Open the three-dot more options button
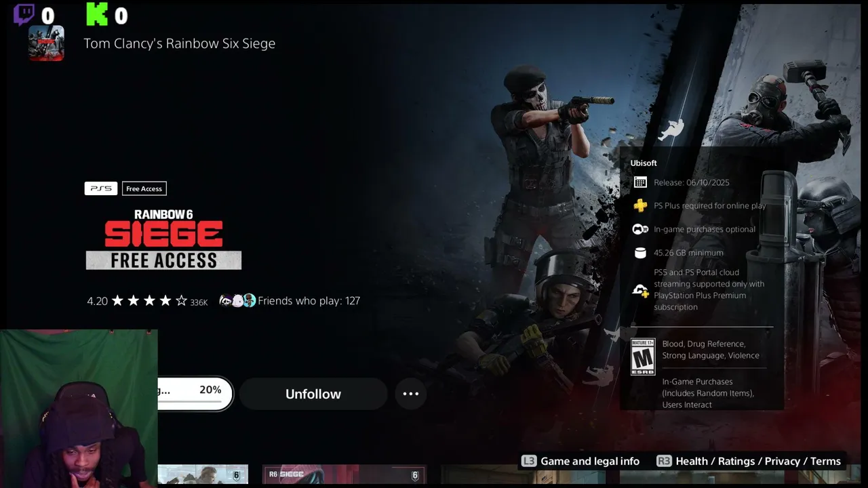This screenshot has width=868, height=488. [x=411, y=394]
